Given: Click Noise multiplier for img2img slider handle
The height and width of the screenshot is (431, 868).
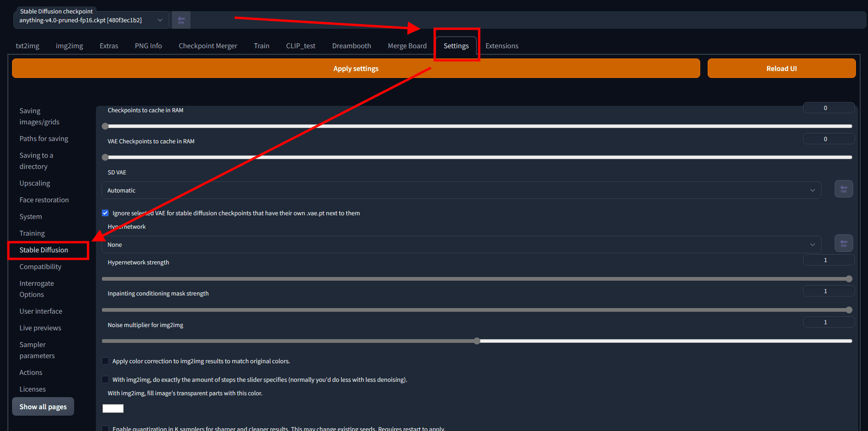Looking at the screenshot, I should click(477, 341).
